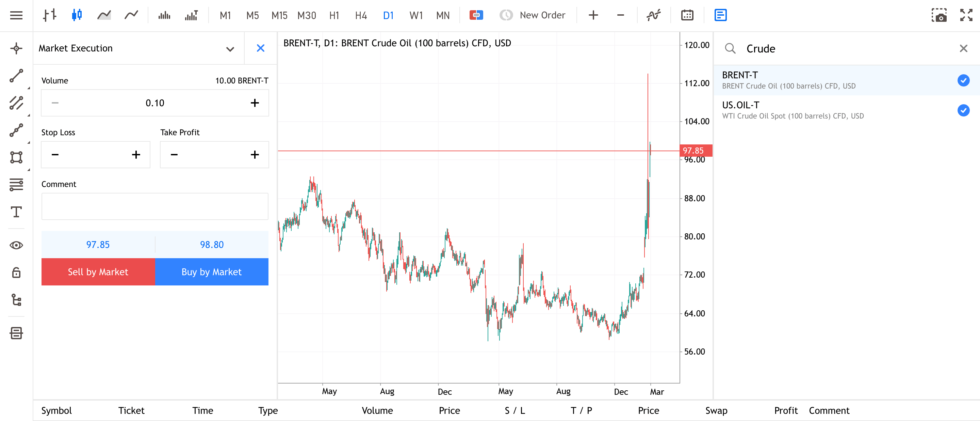
Task: Click the Comment input field
Action: tap(155, 206)
